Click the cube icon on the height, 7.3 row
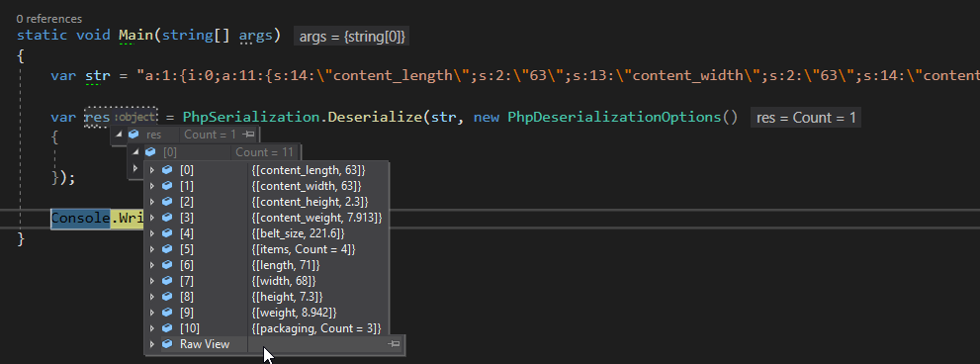This screenshot has height=364, width=980. click(167, 297)
